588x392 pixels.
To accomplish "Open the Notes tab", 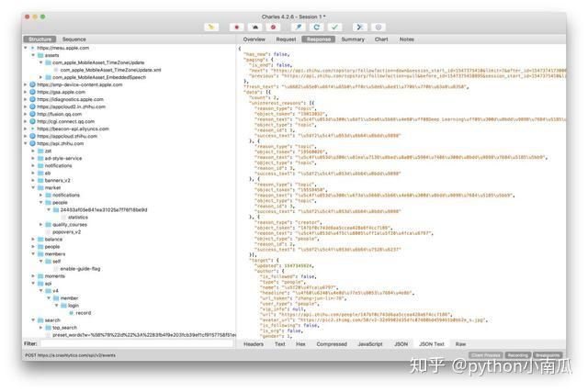I will tap(406, 39).
